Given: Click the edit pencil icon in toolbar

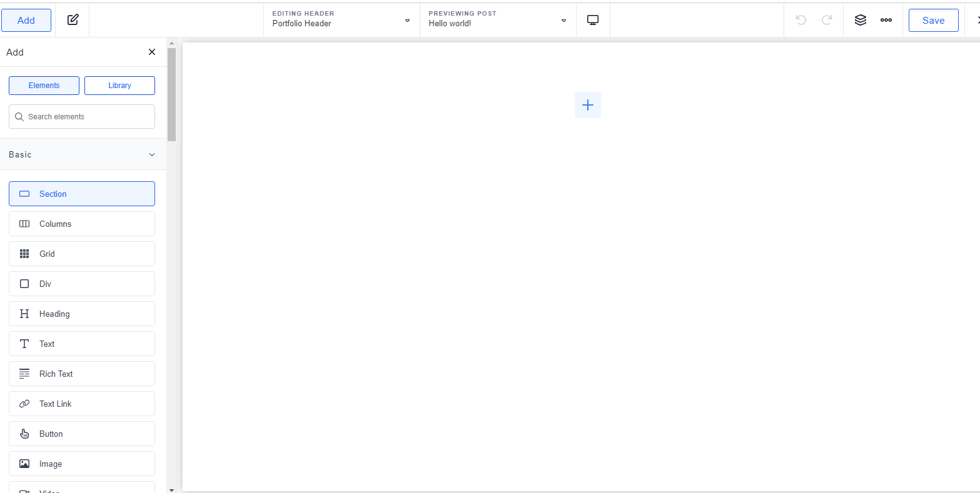Looking at the screenshot, I should (x=73, y=20).
